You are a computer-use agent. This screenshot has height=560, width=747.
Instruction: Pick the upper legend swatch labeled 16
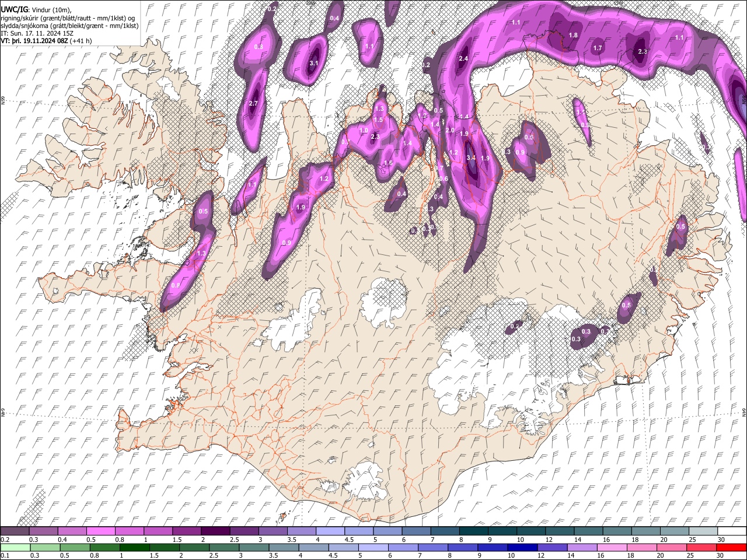pos(617,531)
